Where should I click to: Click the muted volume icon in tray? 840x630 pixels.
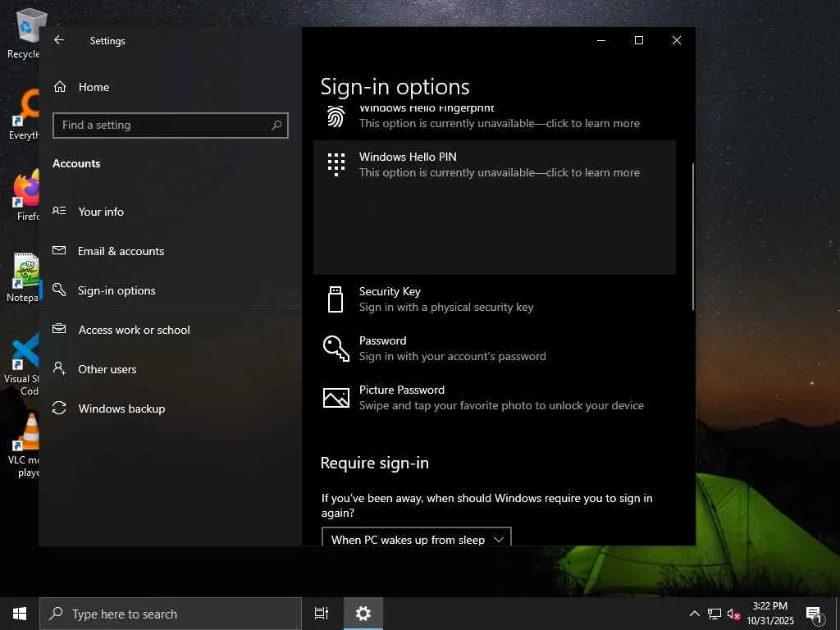[733, 614]
